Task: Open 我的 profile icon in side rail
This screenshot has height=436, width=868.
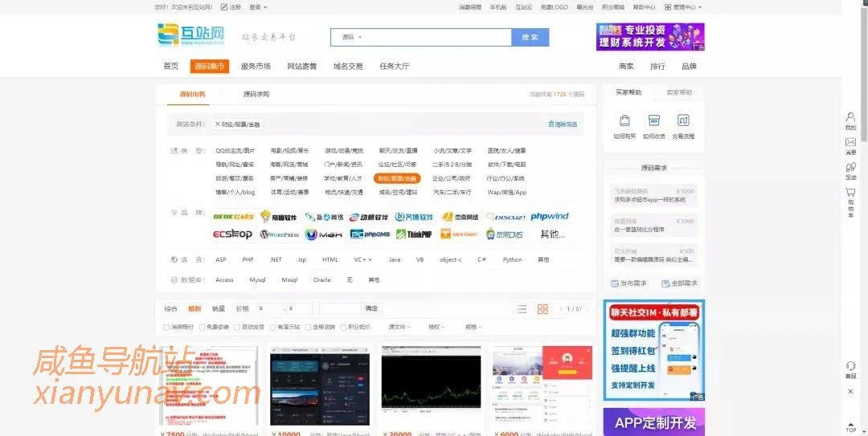Action: 850,117
